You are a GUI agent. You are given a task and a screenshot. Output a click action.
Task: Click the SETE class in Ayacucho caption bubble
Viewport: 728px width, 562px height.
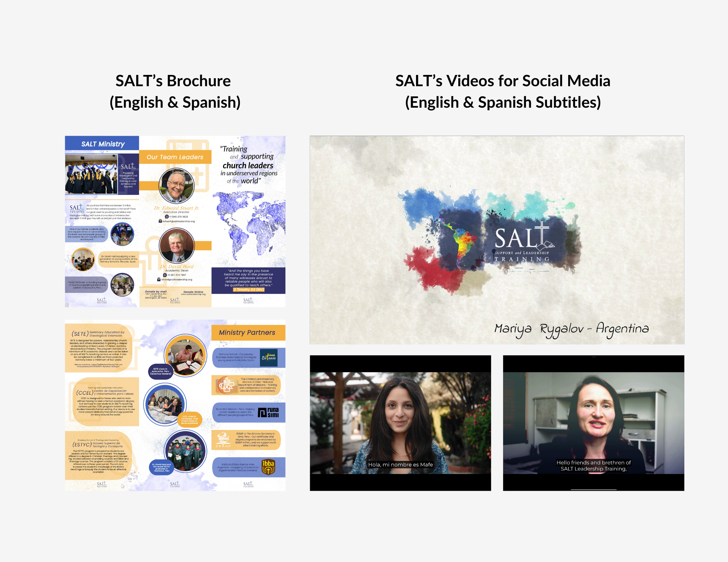pyautogui.click(x=160, y=371)
